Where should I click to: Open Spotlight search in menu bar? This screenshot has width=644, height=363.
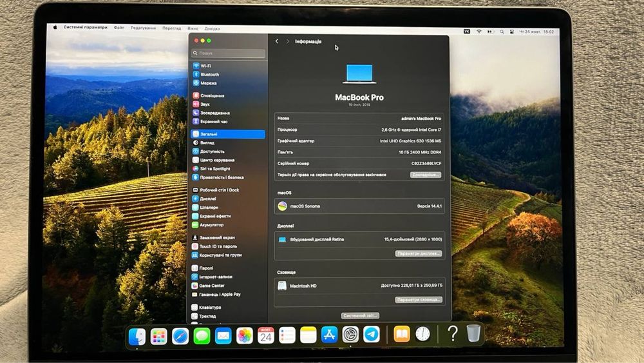pyautogui.click(x=502, y=32)
